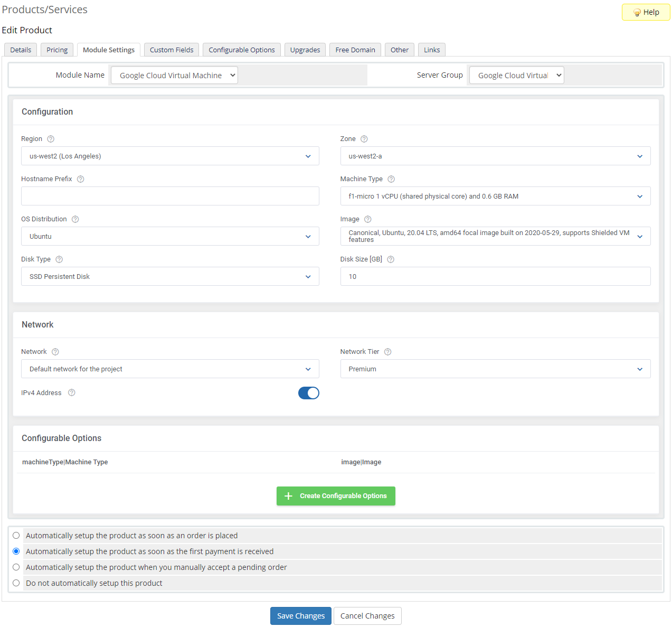Disable the IPv4 Address toggle
The height and width of the screenshot is (627, 672).
tap(309, 392)
